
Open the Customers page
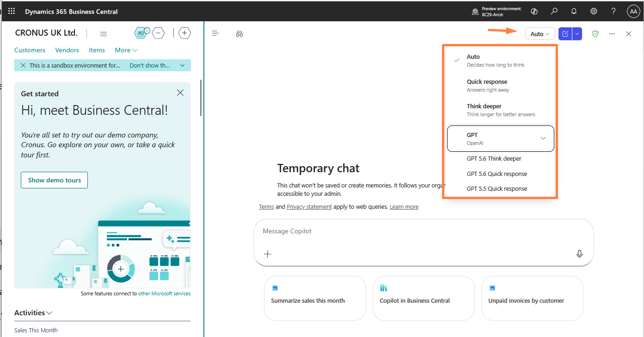[x=30, y=50]
